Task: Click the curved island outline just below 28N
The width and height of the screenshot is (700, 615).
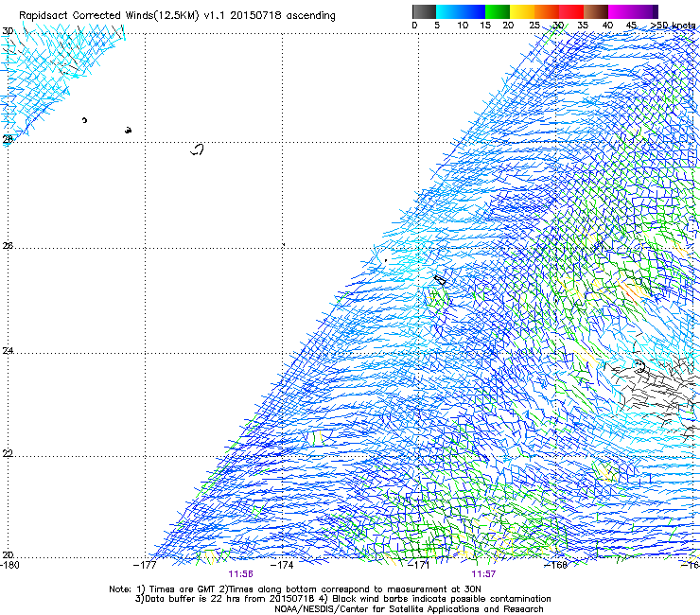Action: 198,149
